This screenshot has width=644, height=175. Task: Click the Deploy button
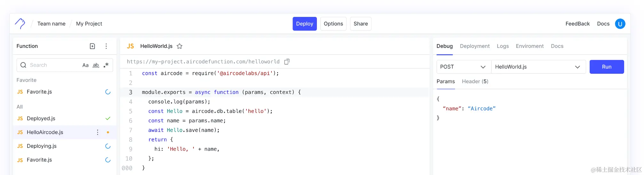tap(304, 24)
